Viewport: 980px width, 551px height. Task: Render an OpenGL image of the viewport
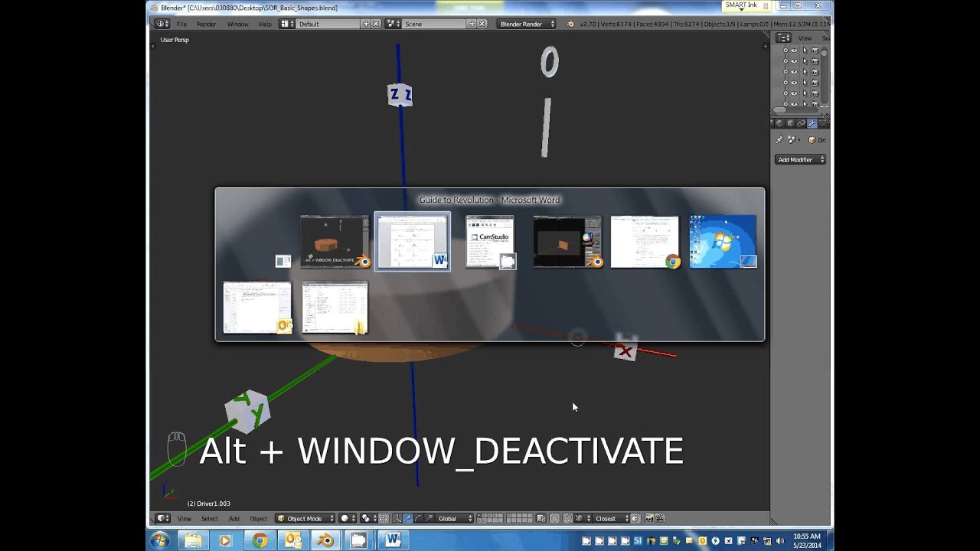649,519
